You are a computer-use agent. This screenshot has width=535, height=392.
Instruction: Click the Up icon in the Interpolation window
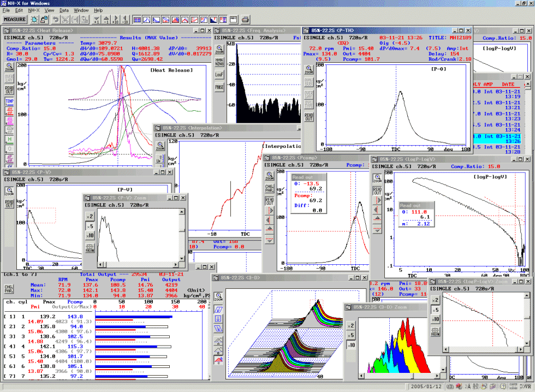(x=160, y=158)
